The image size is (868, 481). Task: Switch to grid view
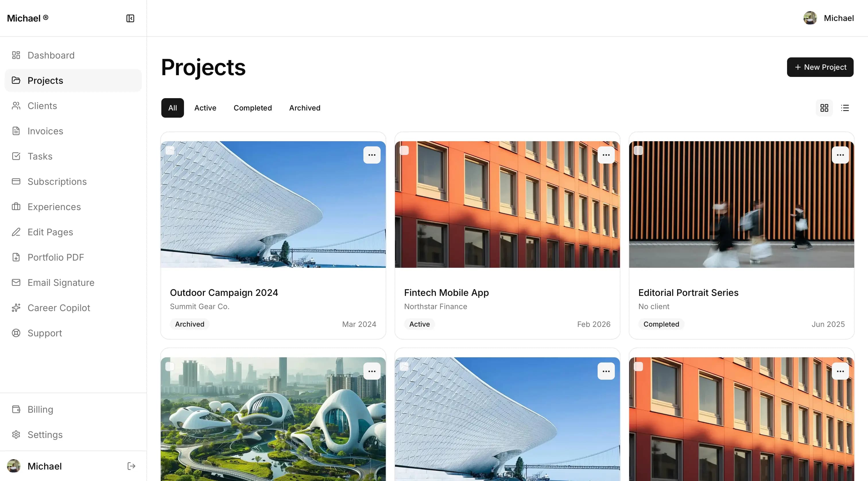[824, 108]
